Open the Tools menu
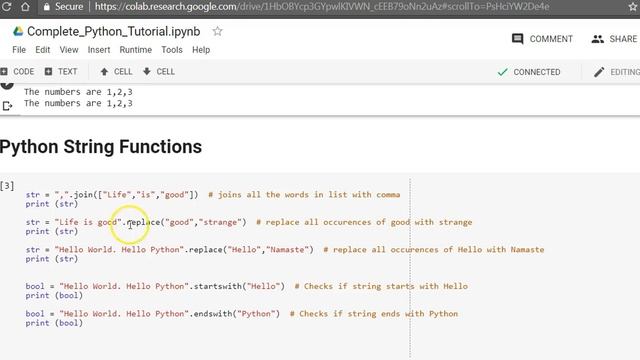640x360 pixels. (172, 50)
